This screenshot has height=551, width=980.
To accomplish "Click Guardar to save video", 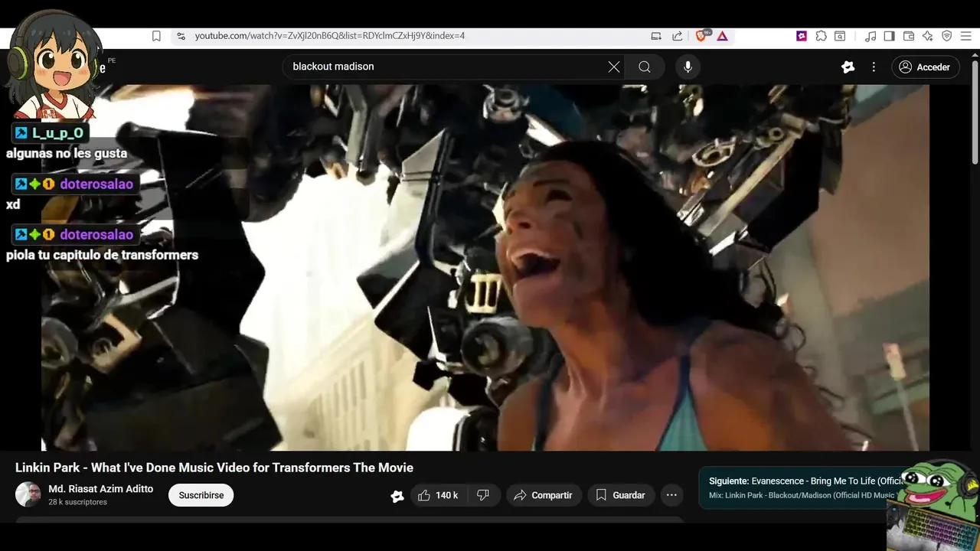I will pos(621,495).
